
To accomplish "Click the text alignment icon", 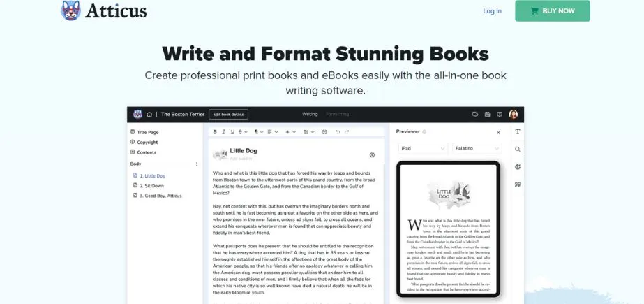I will pyautogui.click(x=270, y=131).
